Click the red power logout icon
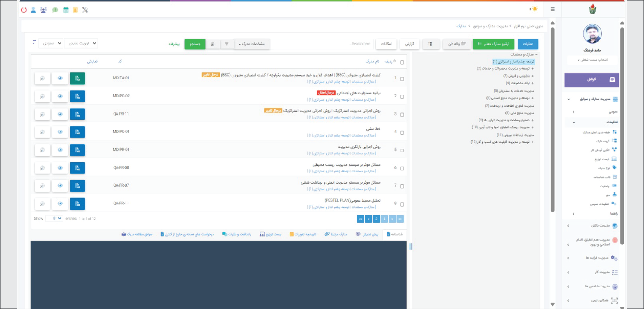This screenshot has height=309, width=644. point(24,10)
